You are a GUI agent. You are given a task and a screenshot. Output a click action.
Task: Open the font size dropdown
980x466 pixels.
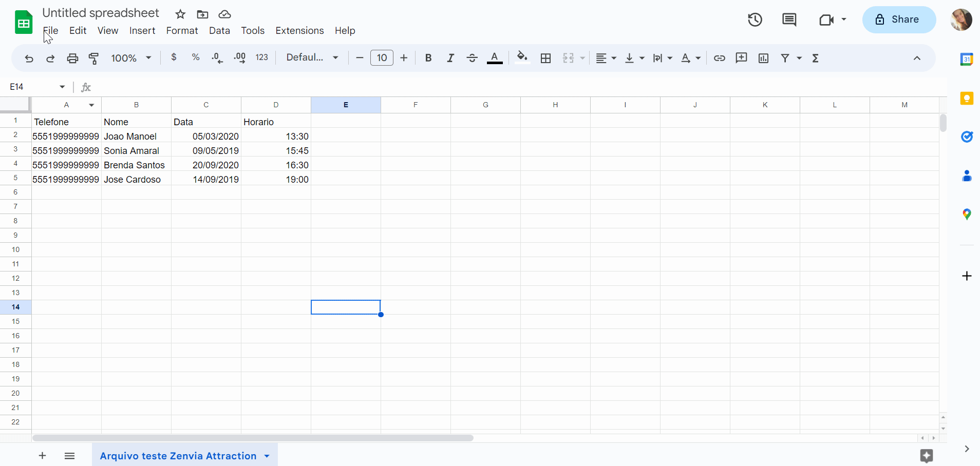pos(382,58)
